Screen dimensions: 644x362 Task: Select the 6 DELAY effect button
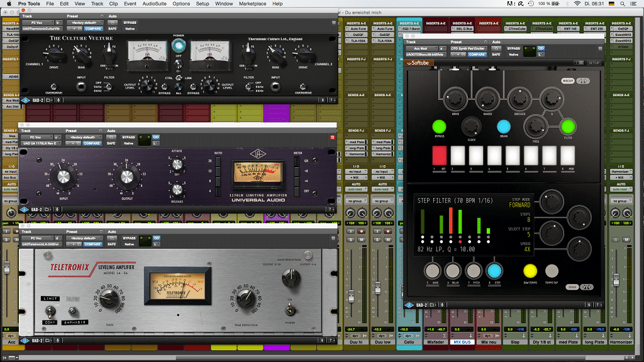[x=453, y=271]
